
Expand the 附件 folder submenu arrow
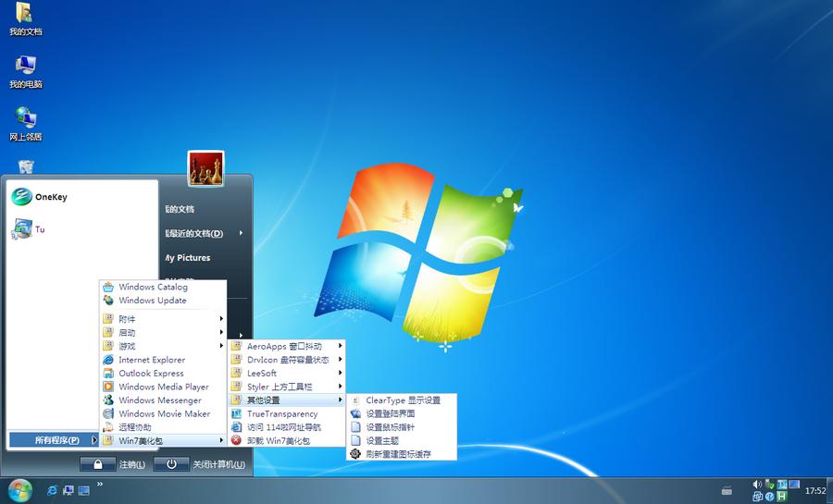coord(221,319)
